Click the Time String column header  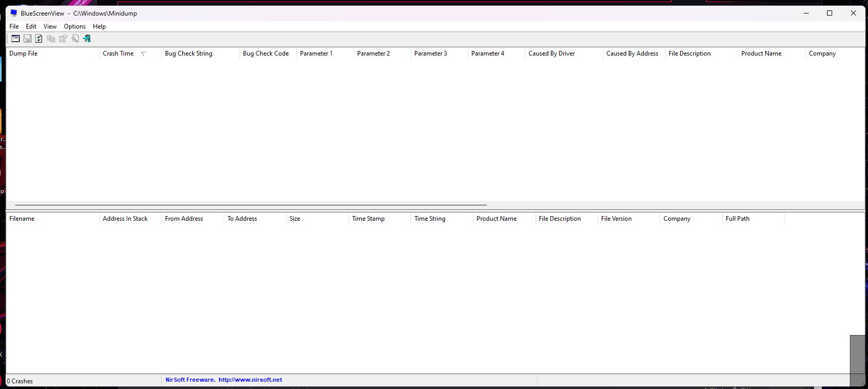[x=442, y=219]
